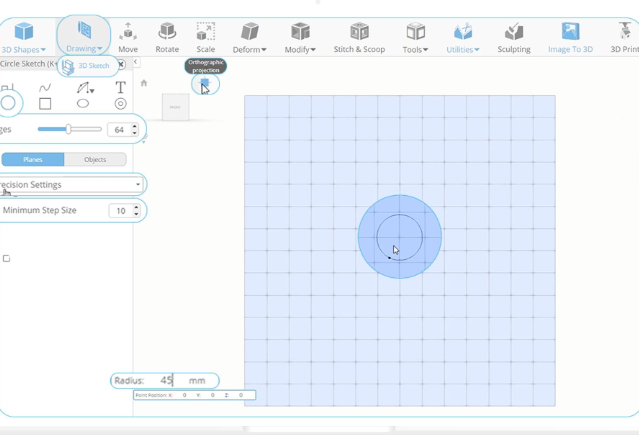Click the Front view cube face

point(175,107)
